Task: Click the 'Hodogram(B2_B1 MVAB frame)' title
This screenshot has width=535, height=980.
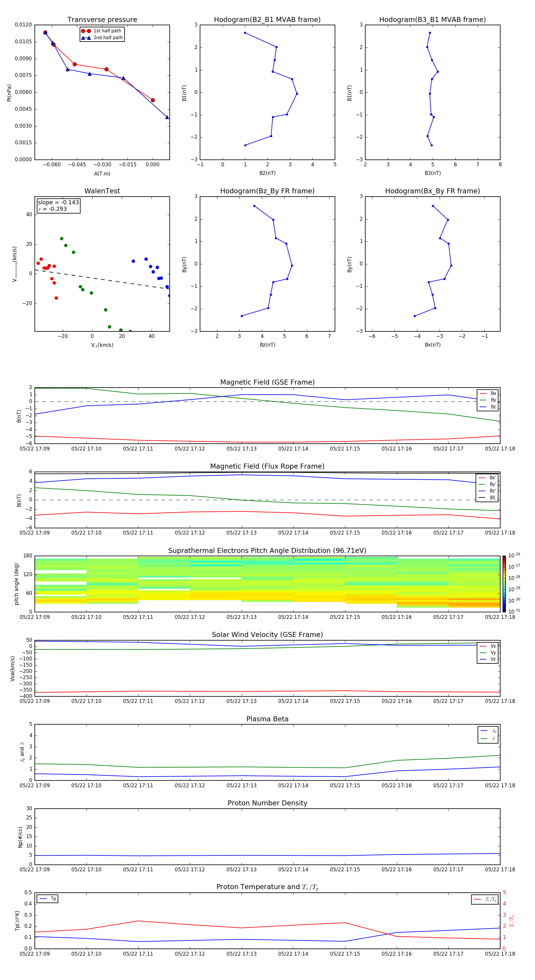Action: (x=267, y=20)
